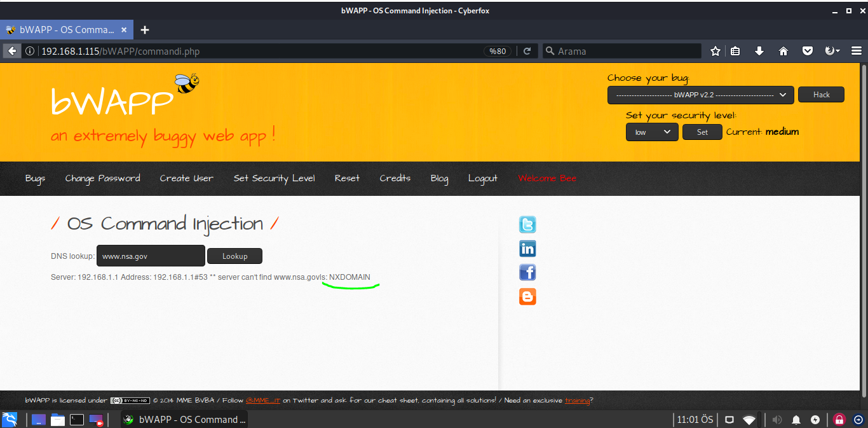Screen dimensions: 868x428
Task: Click the 'DNS lookup:' label
Action: (x=72, y=256)
